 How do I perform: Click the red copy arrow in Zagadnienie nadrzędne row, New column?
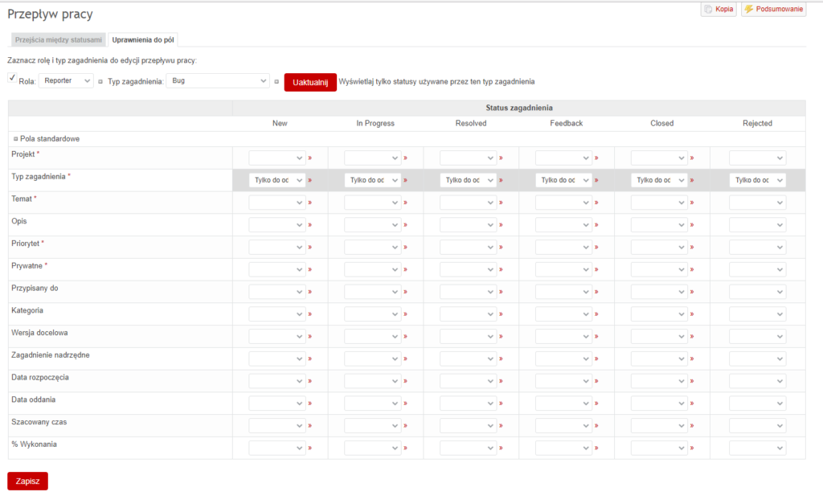(309, 359)
